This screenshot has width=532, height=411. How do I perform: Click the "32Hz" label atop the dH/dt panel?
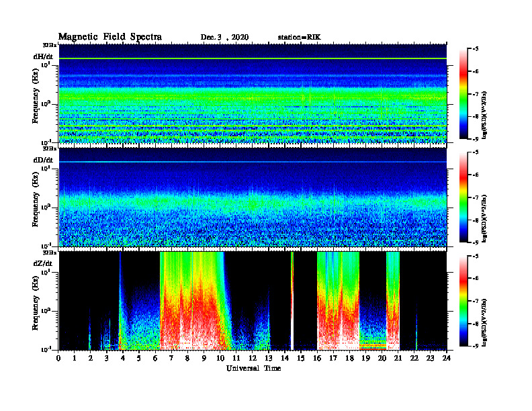[50, 45]
